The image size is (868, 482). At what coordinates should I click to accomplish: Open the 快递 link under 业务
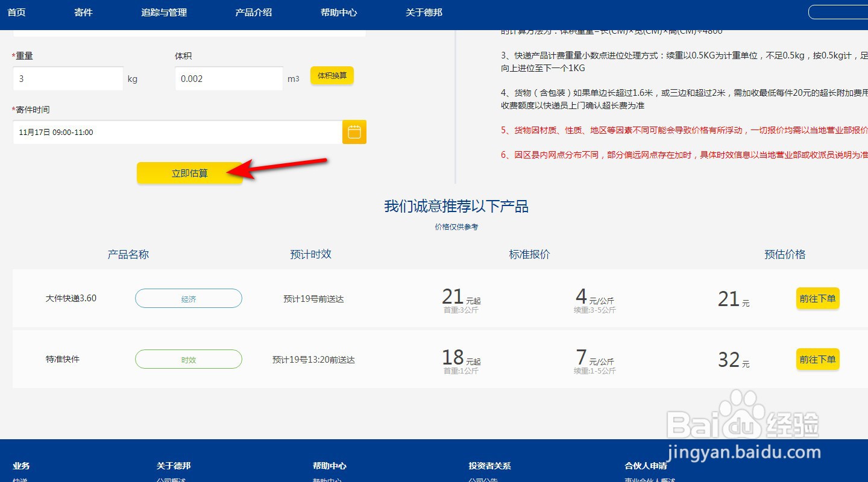19,480
